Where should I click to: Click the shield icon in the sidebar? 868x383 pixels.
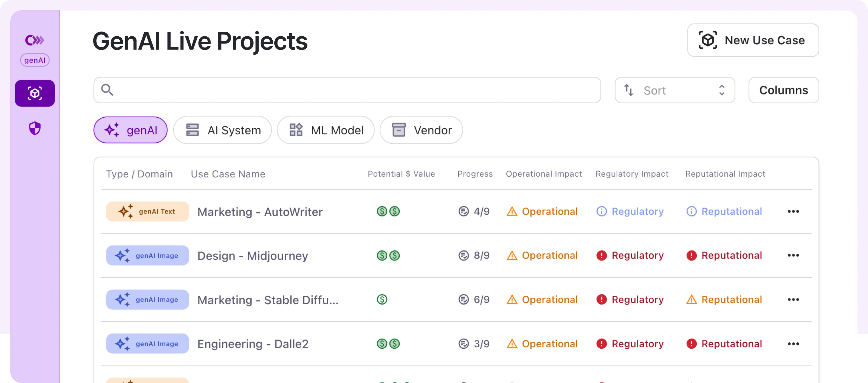tap(35, 128)
